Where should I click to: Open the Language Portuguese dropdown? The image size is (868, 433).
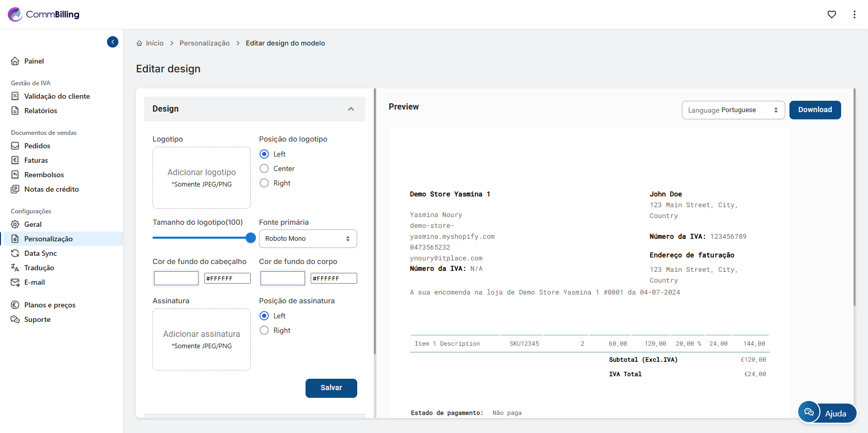coord(733,110)
